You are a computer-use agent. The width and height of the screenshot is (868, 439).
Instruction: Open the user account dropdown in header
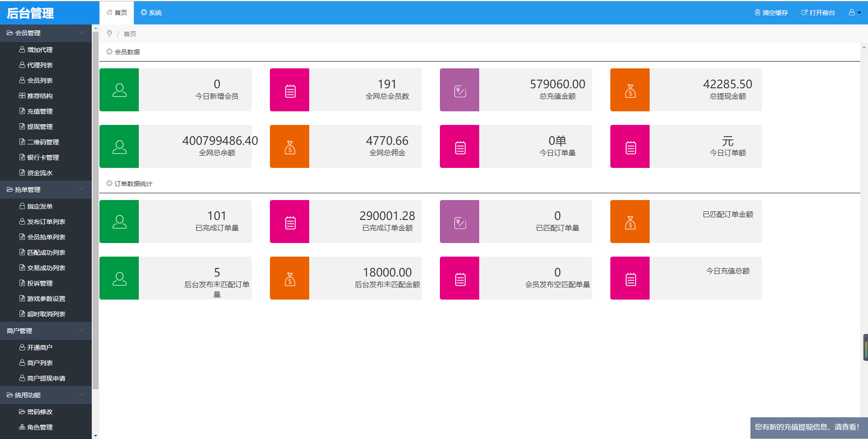[x=854, y=13]
